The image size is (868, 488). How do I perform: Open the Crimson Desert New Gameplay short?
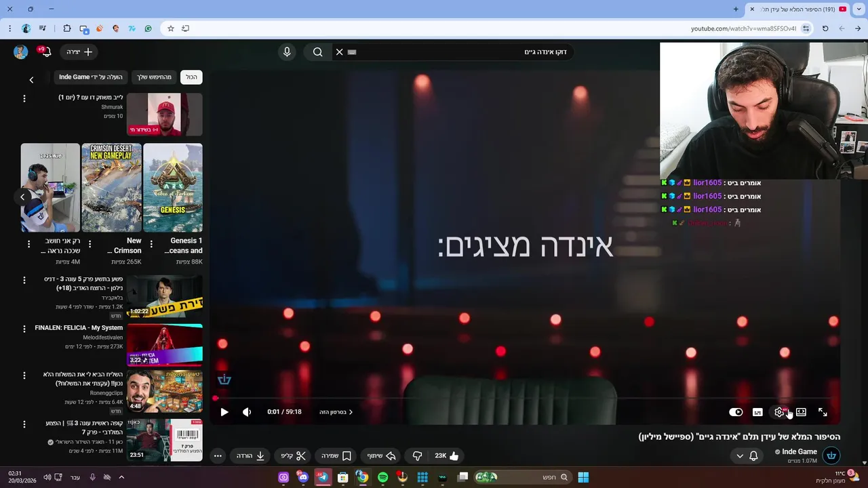click(111, 188)
